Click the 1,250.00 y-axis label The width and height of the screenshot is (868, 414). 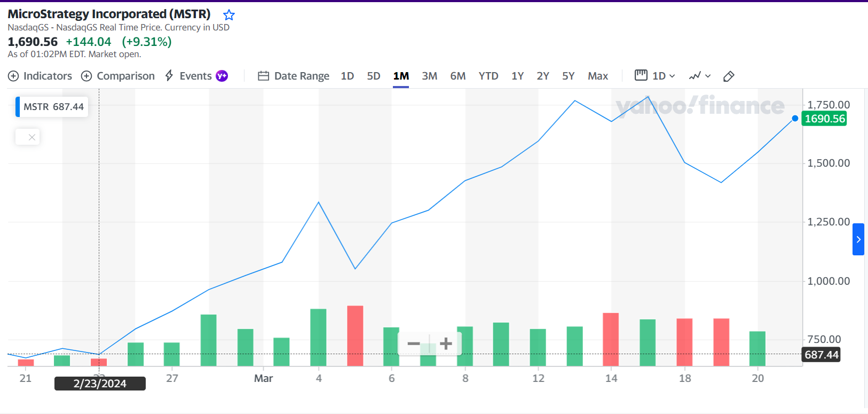[x=828, y=222]
